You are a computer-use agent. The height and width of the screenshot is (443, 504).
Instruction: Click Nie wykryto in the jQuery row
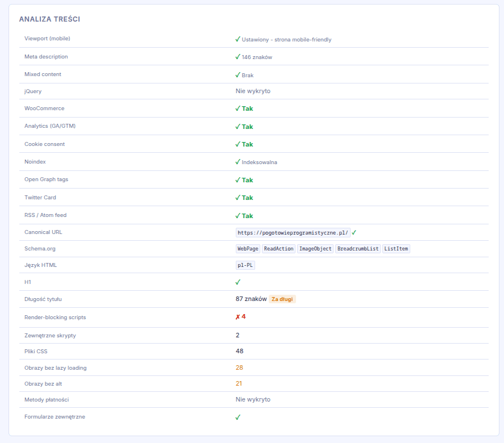pyautogui.click(x=253, y=91)
